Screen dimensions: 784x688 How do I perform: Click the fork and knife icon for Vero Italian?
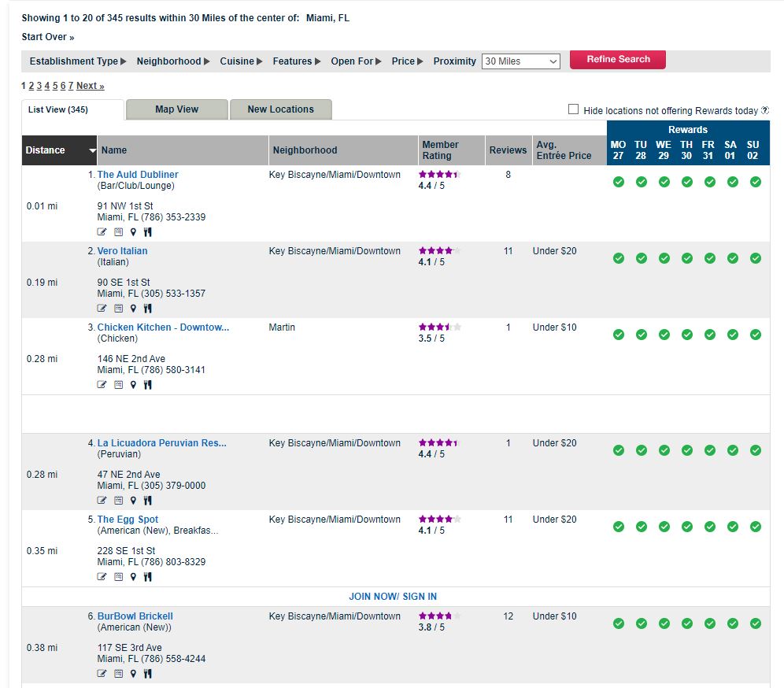coord(147,309)
